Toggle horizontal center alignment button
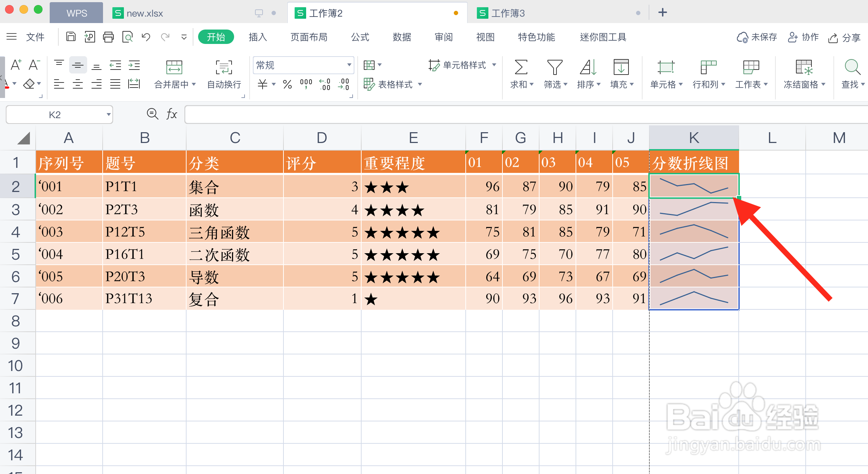The width and height of the screenshot is (868, 474). [x=78, y=84]
